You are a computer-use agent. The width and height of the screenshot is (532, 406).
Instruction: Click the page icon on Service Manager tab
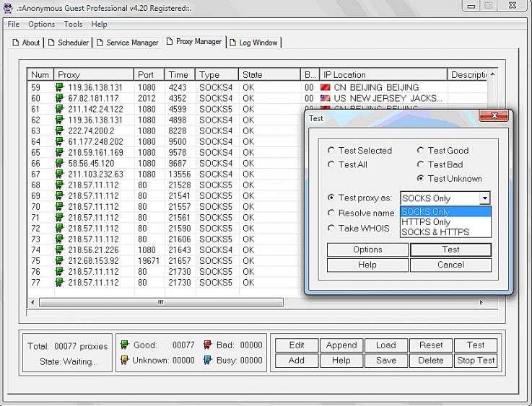[100, 43]
